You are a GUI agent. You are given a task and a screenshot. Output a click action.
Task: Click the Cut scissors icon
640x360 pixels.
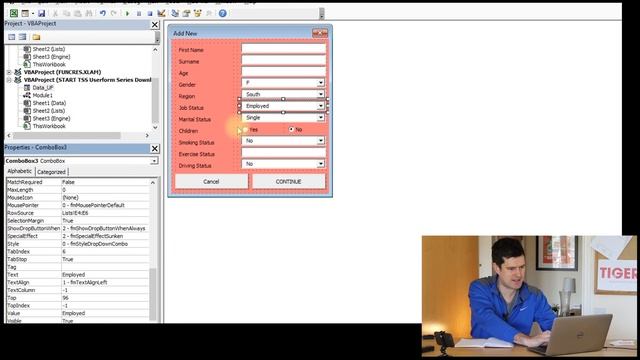55,13
